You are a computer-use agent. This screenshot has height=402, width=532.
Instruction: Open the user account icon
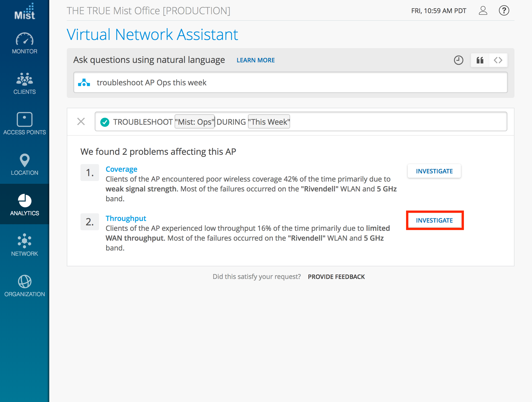[x=483, y=11]
